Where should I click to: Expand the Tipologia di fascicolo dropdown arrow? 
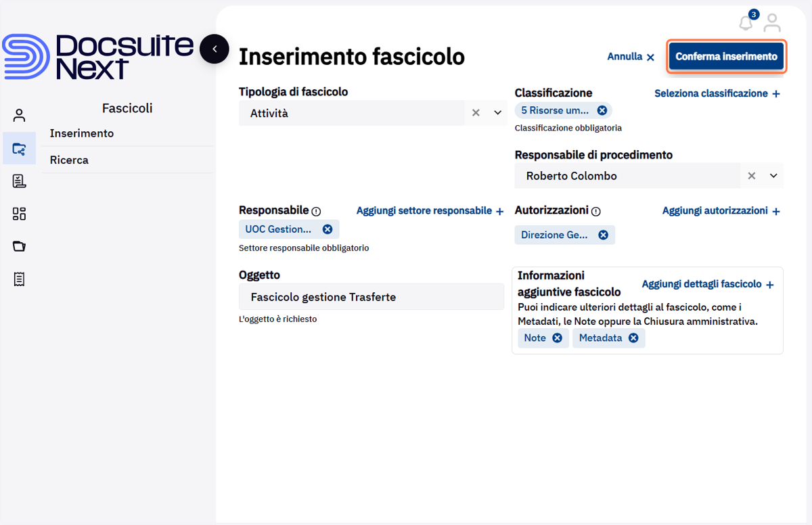498,113
